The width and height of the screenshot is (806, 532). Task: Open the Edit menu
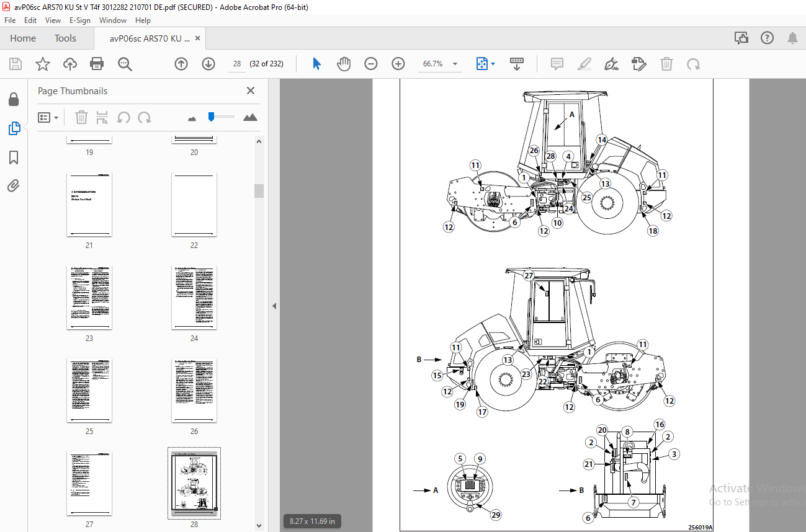click(30, 20)
